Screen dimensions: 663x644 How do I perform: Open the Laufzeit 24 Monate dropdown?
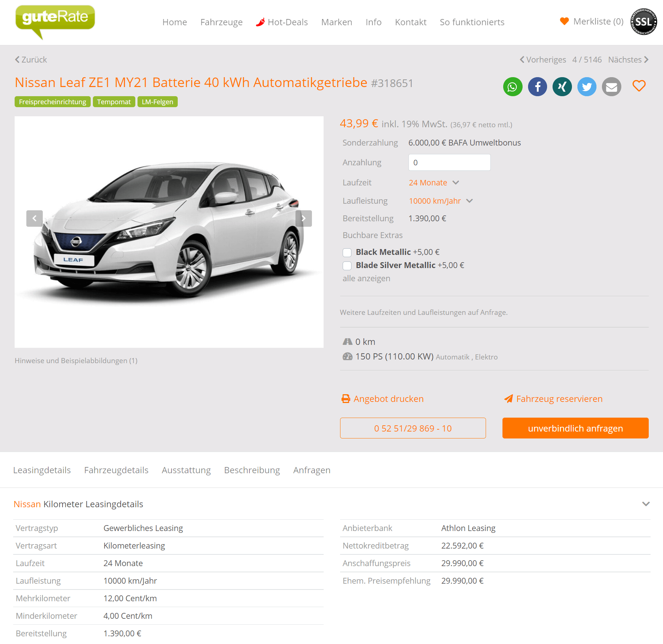(x=434, y=182)
